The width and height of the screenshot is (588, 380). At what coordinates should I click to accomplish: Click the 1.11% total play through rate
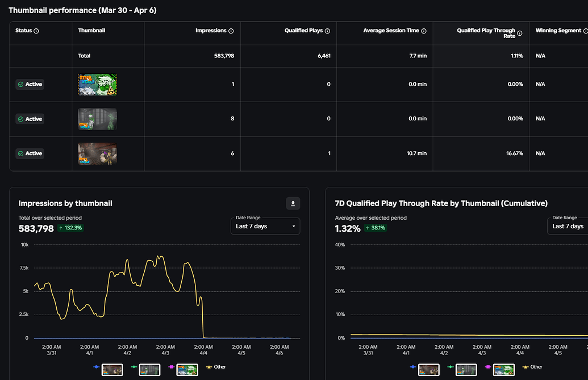pyautogui.click(x=517, y=56)
